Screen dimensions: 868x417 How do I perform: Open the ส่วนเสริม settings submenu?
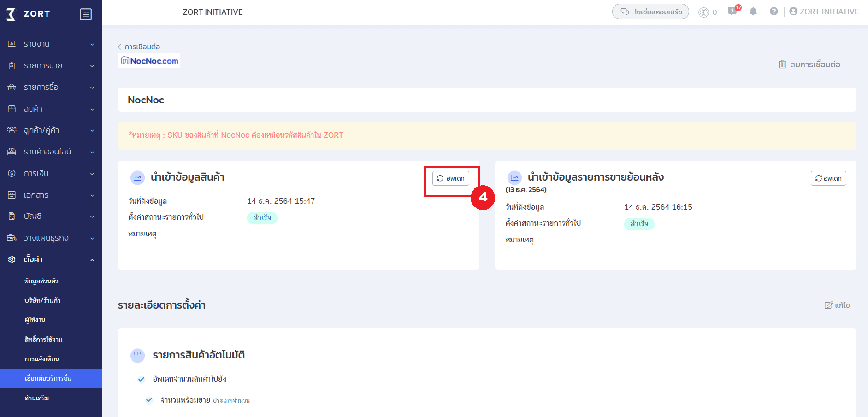click(x=37, y=398)
